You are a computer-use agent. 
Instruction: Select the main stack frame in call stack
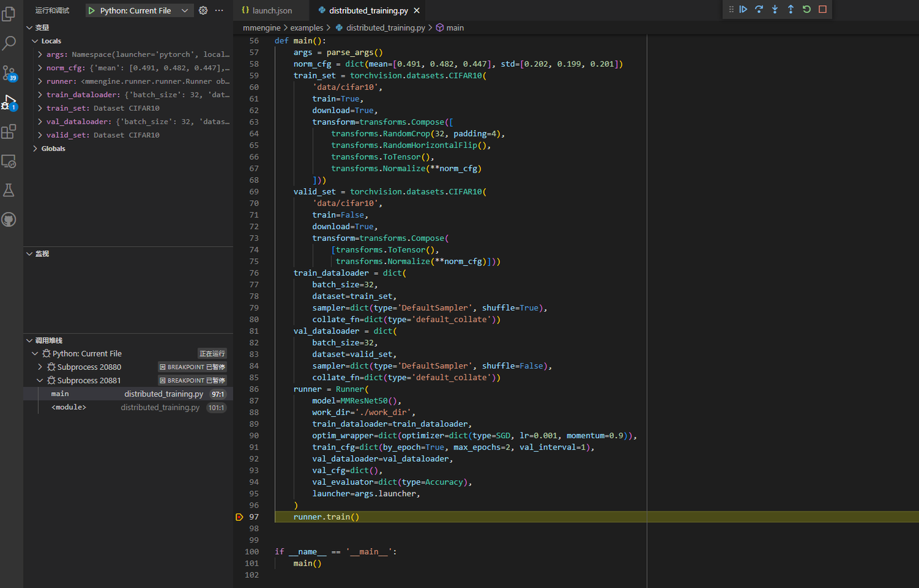point(59,393)
